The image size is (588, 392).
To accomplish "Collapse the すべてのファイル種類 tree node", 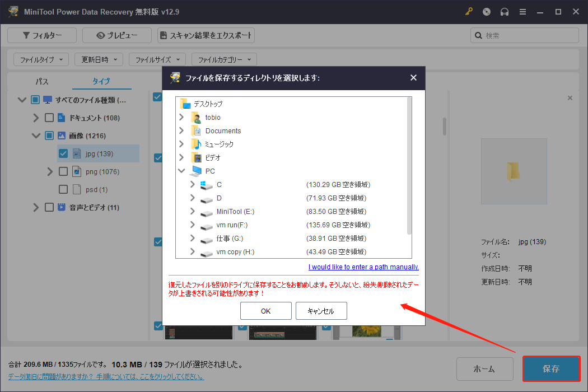I will tap(22, 100).
